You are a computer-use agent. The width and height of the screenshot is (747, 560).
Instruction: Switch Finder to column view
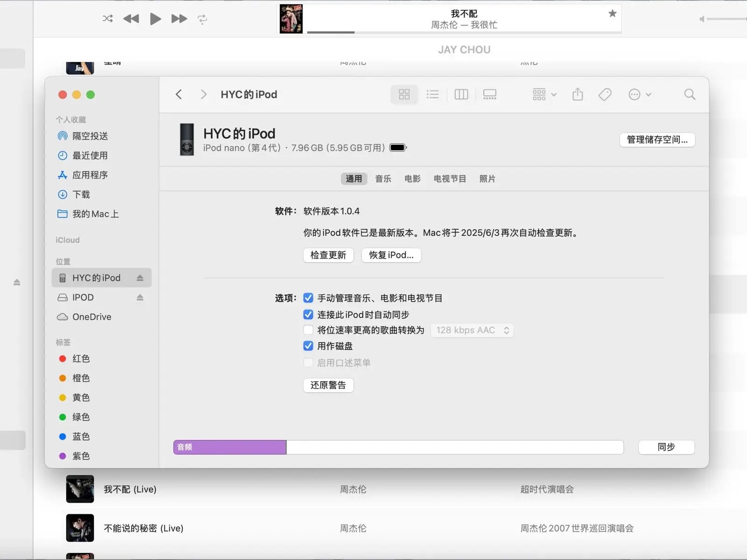click(x=461, y=94)
